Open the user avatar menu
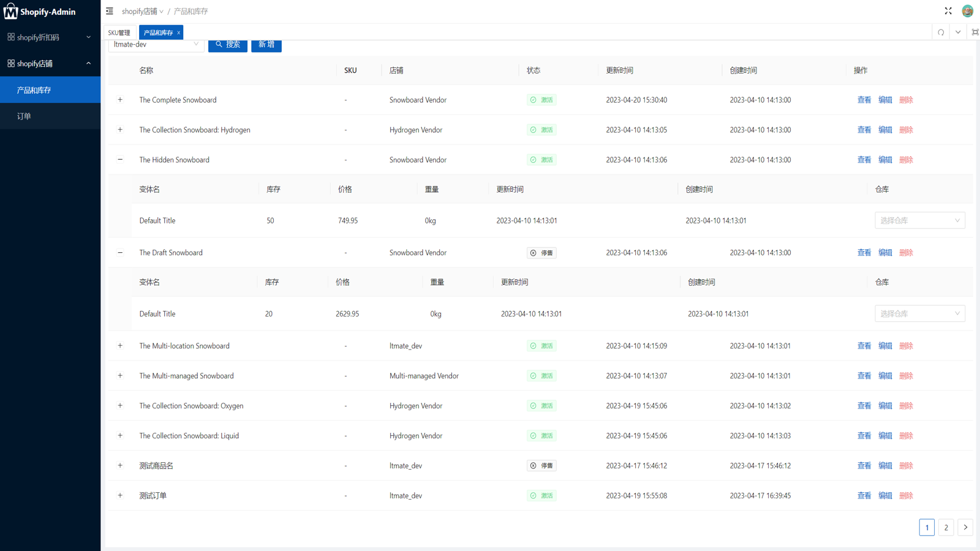The width and height of the screenshot is (980, 551). pyautogui.click(x=968, y=11)
